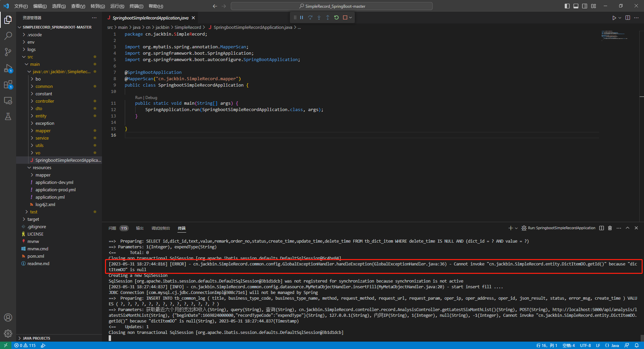
Task: Toggle the primary sidebar visibility
Action: (567, 6)
